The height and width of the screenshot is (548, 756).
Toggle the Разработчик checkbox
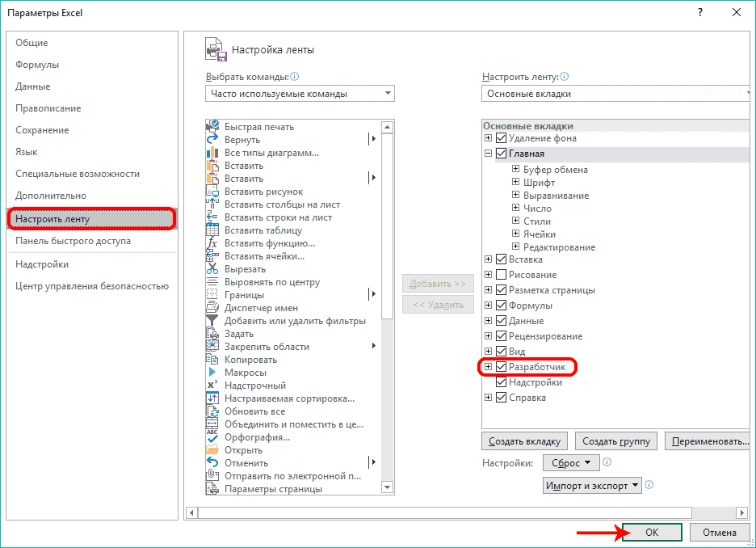coord(501,367)
